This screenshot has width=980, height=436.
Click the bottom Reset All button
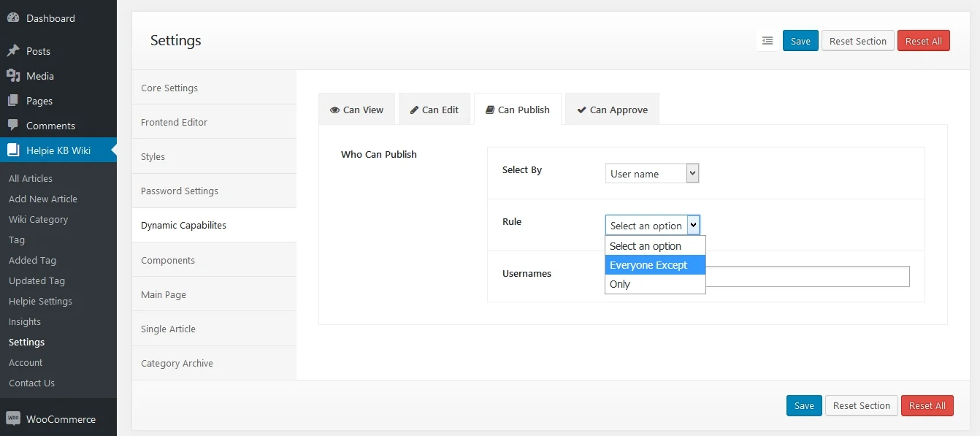tap(927, 405)
